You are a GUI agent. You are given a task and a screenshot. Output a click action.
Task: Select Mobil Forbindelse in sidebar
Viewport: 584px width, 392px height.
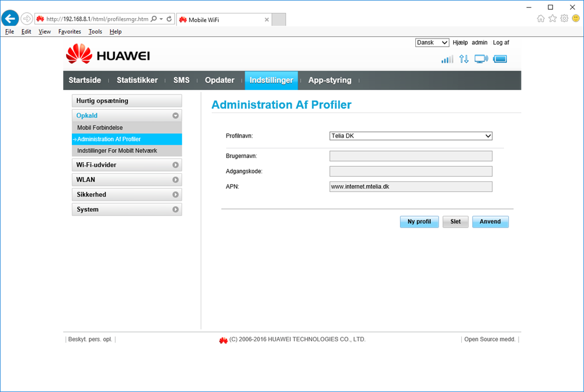[x=127, y=128]
